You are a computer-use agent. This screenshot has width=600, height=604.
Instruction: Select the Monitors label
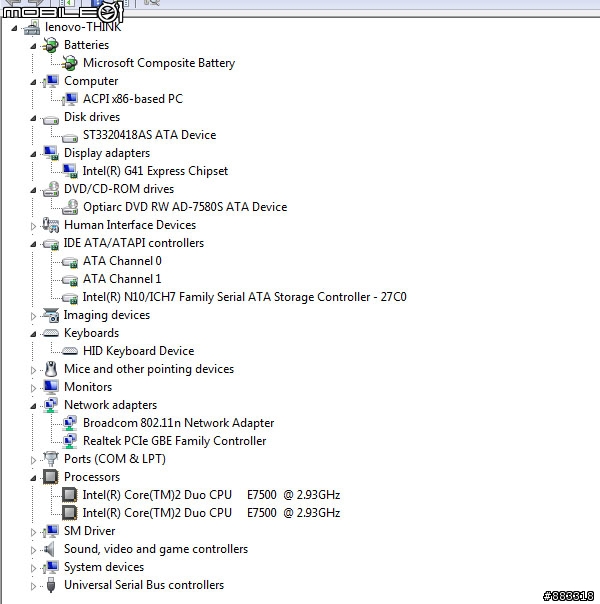(88, 387)
